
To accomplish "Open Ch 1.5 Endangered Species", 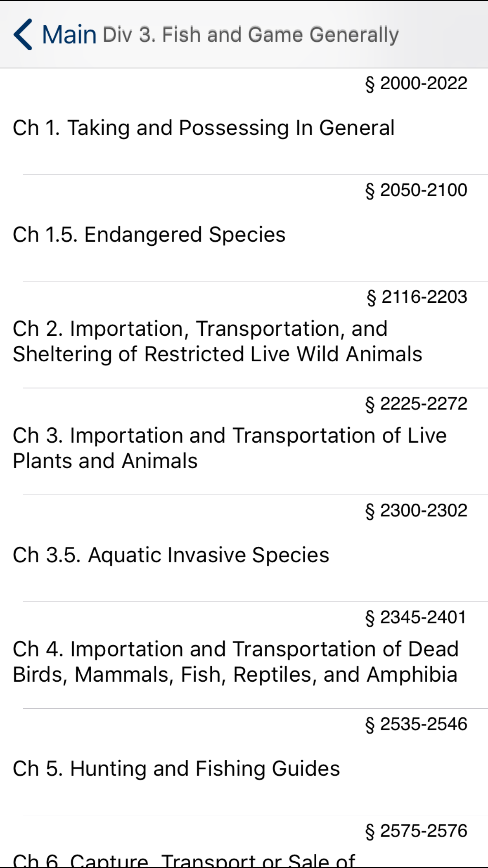I will [149, 235].
